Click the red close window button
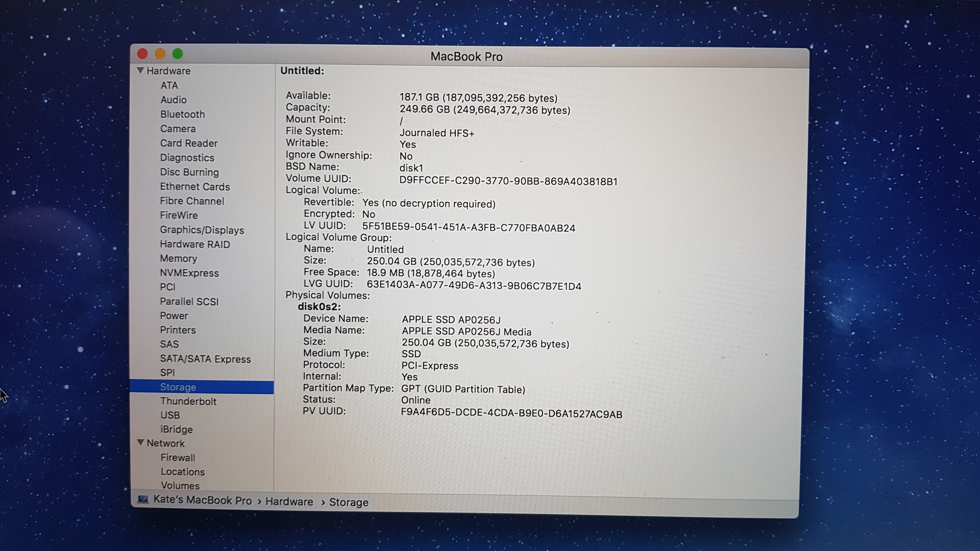This screenshot has height=551, width=980. 143,54
